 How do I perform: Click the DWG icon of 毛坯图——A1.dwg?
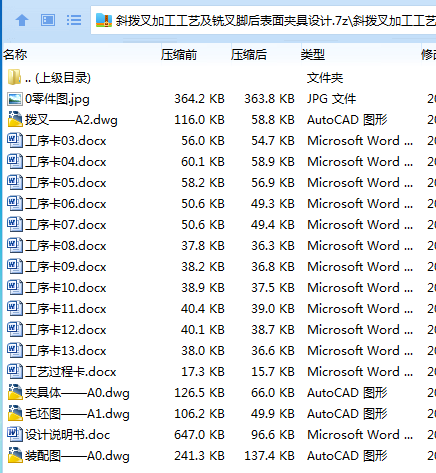click(x=15, y=413)
